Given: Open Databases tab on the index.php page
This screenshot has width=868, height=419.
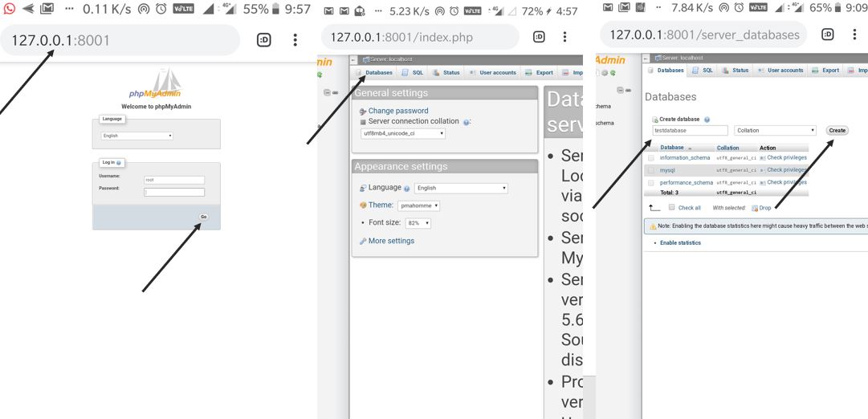Looking at the screenshot, I should pos(374,72).
